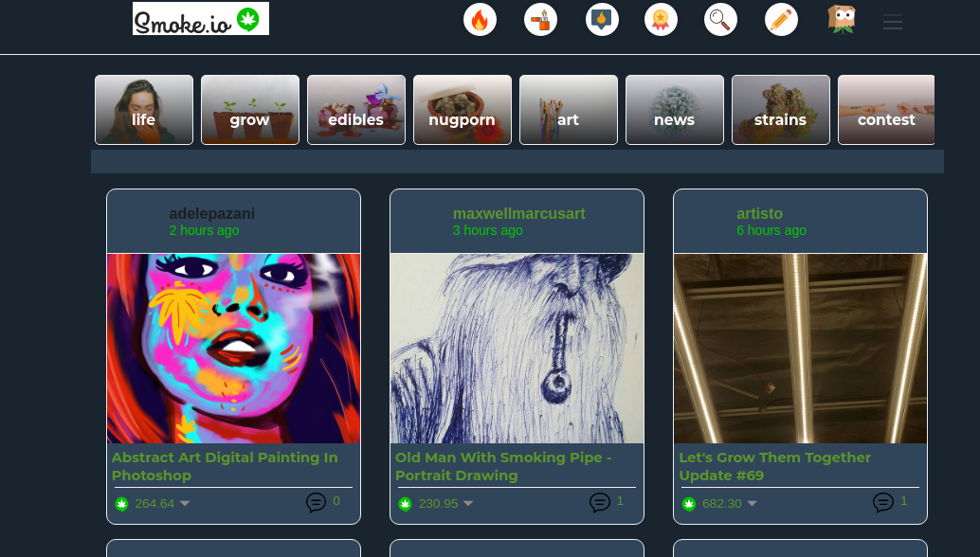The image size is (980, 557).
Task: Open the abstract neon face painting thumbnail
Action: click(x=234, y=349)
